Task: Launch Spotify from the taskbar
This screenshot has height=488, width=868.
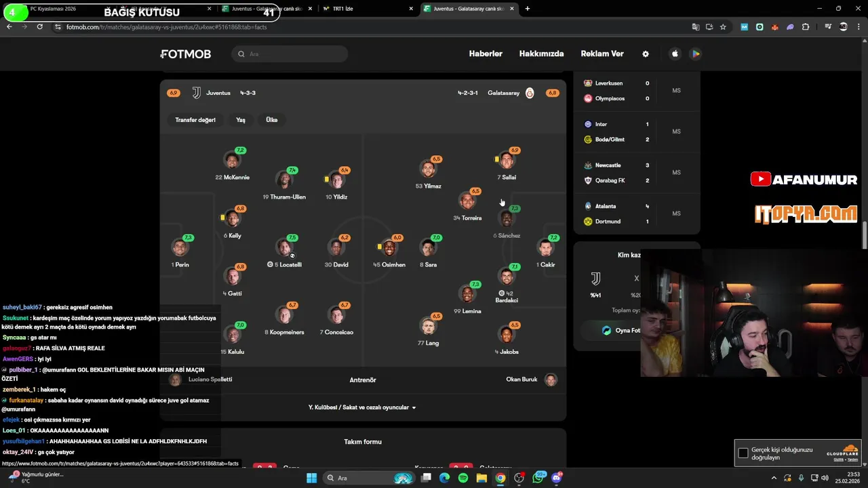Action: click(463, 478)
